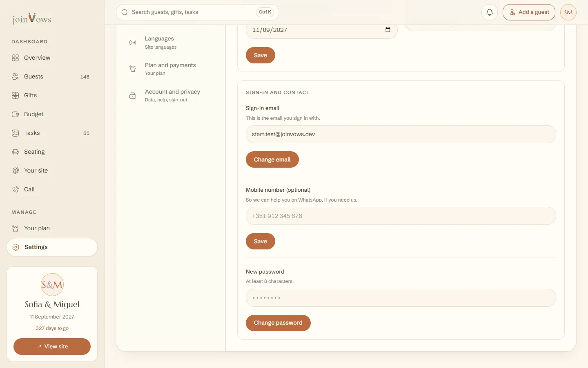Screen dimensions: 588x368
Task: Click the Ctrl K shortcut badge
Action: (265, 12)
